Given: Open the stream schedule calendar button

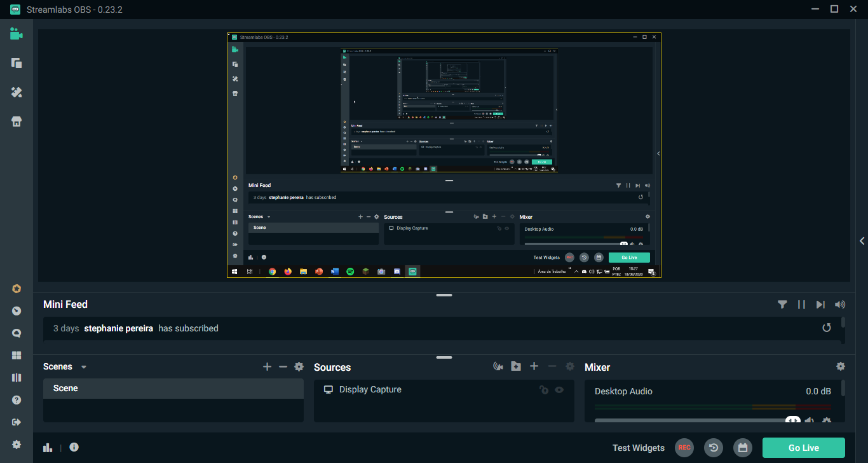Looking at the screenshot, I should coord(742,448).
